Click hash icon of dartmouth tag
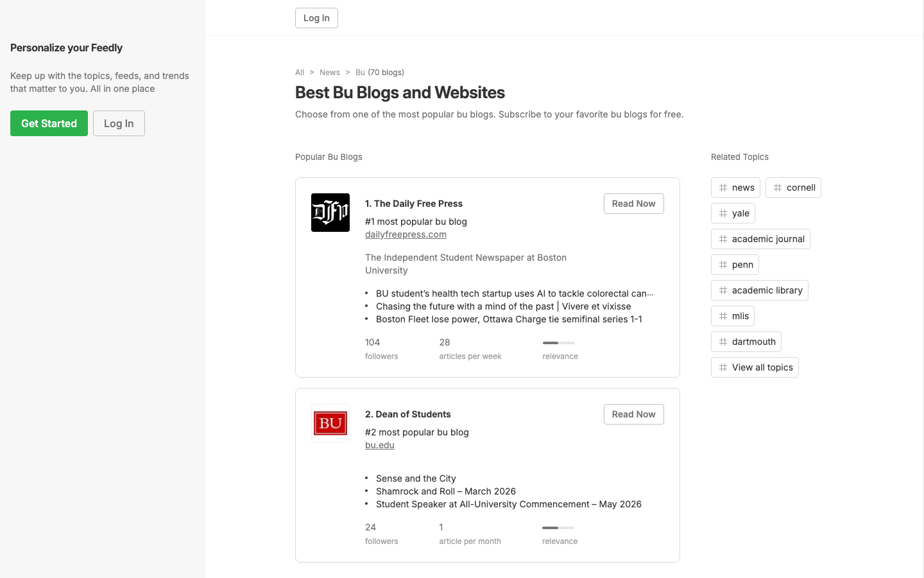Screen dimensions: 924x578 coord(723,342)
